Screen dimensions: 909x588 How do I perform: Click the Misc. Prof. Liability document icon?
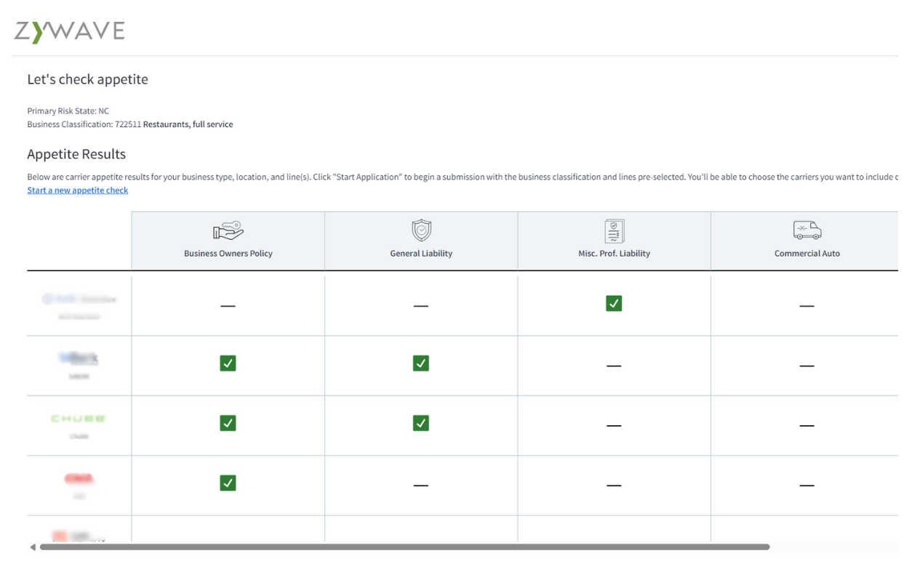click(x=614, y=231)
